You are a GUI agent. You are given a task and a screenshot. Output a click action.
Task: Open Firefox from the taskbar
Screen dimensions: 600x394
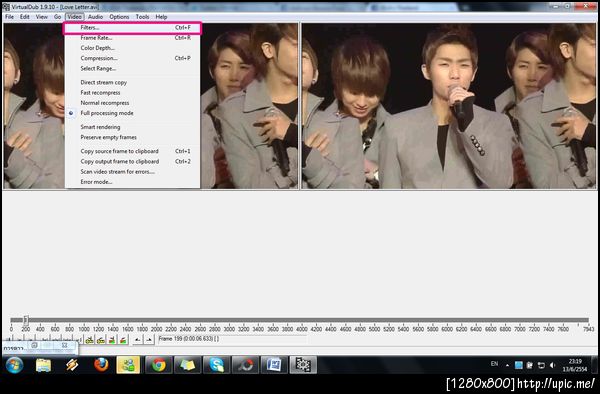pyautogui.click(x=101, y=365)
